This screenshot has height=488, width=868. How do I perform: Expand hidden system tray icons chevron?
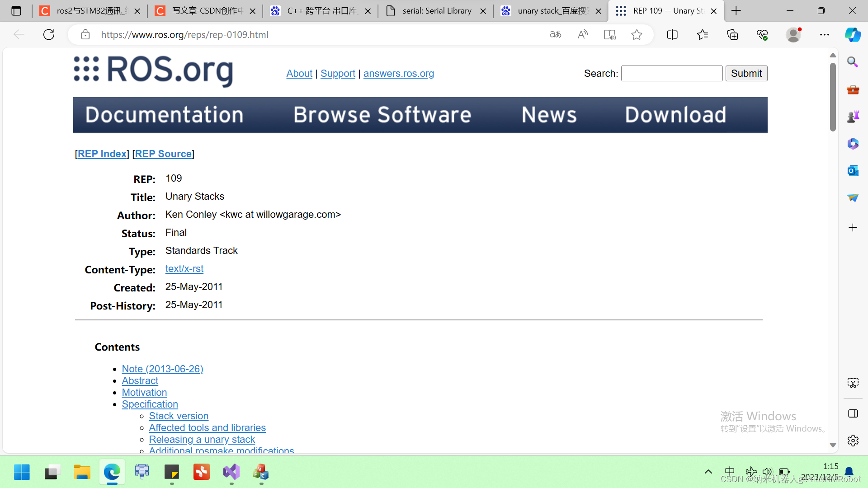708,472
